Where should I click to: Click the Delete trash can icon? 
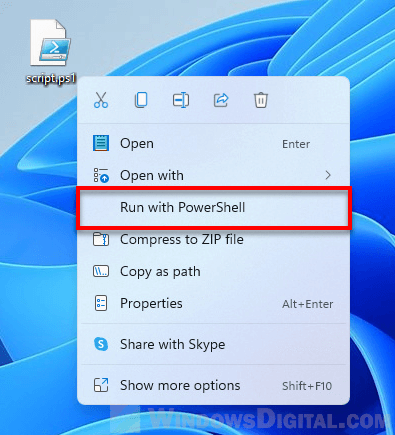(x=261, y=100)
